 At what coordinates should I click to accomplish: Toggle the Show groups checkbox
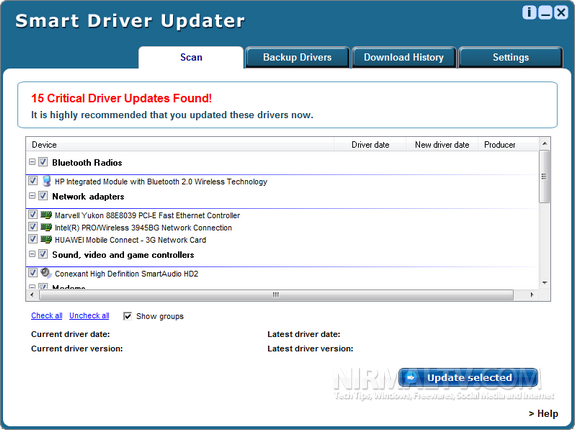pyautogui.click(x=127, y=316)
